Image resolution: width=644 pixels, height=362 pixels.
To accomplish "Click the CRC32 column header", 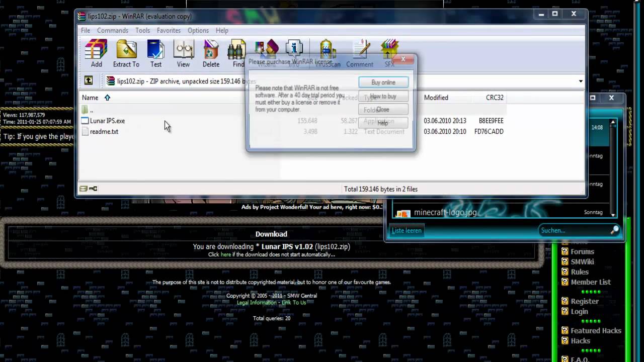I will pyautogui.click(x=495, y=98).
